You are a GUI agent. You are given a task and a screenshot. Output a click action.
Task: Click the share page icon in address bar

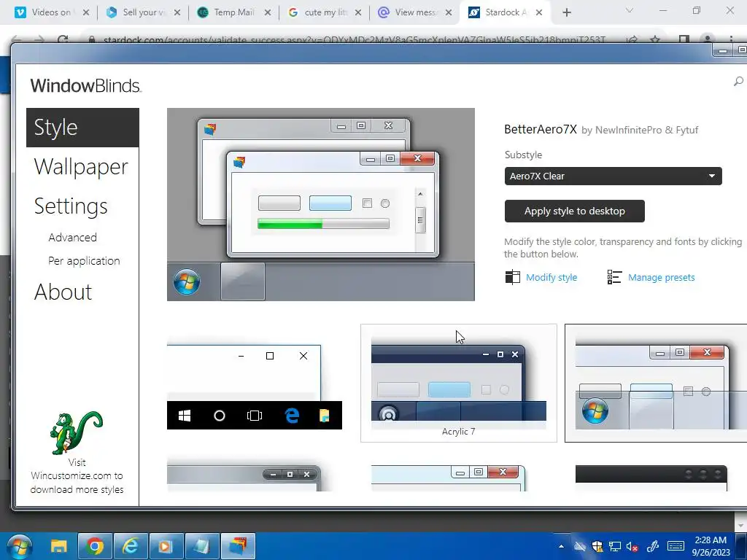[x=632, y=40]
